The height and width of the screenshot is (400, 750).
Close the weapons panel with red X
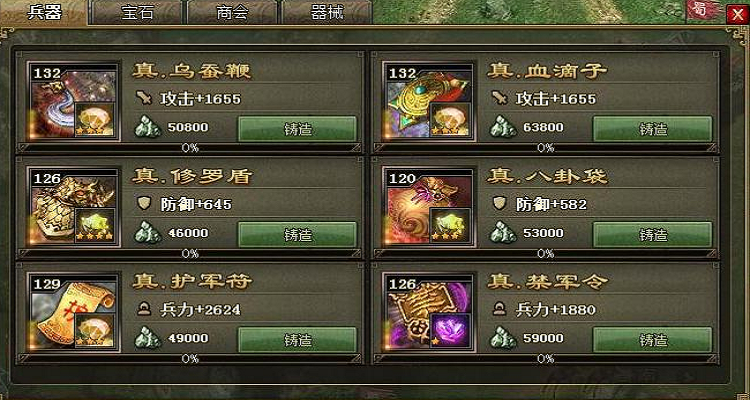736,14
